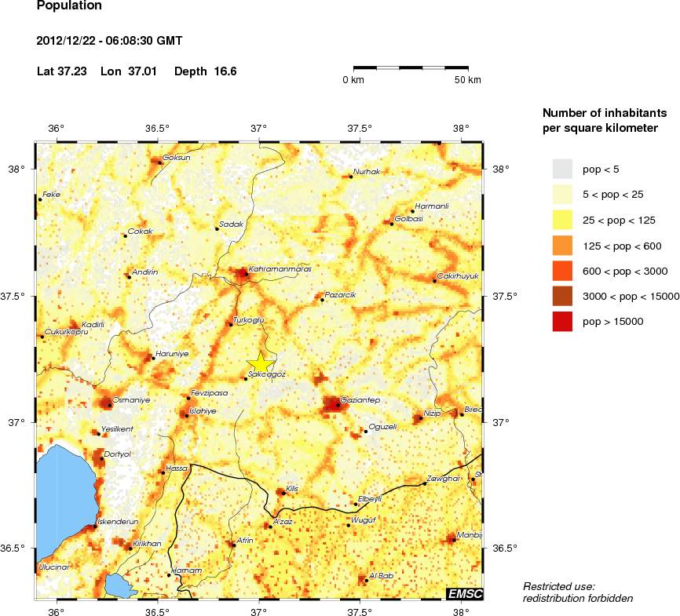Image resolution: width=680 pixels, height=616 pixels.
Task: Click the Pazarcik city dot
Action: pyautogui.click(x=322, y=300)
